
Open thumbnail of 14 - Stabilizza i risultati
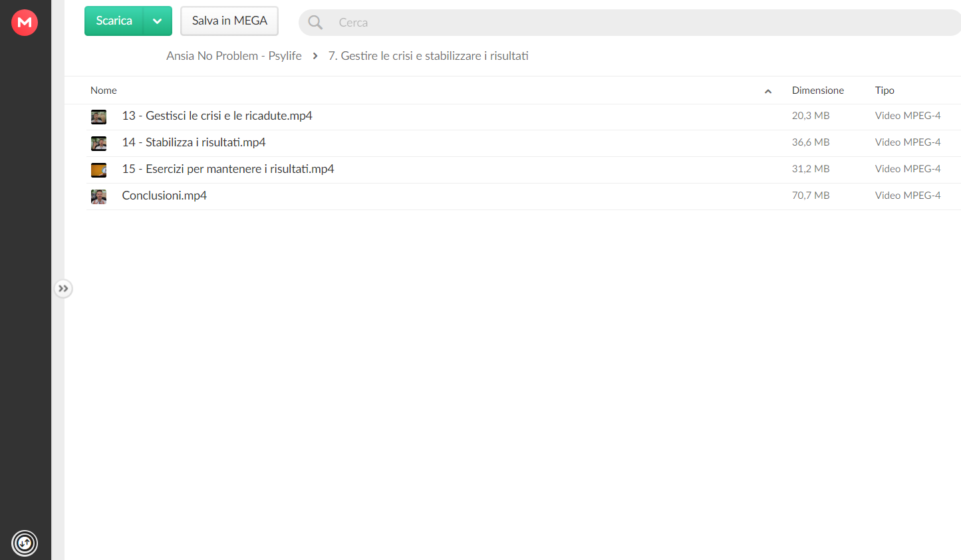(x=98, y=144)
